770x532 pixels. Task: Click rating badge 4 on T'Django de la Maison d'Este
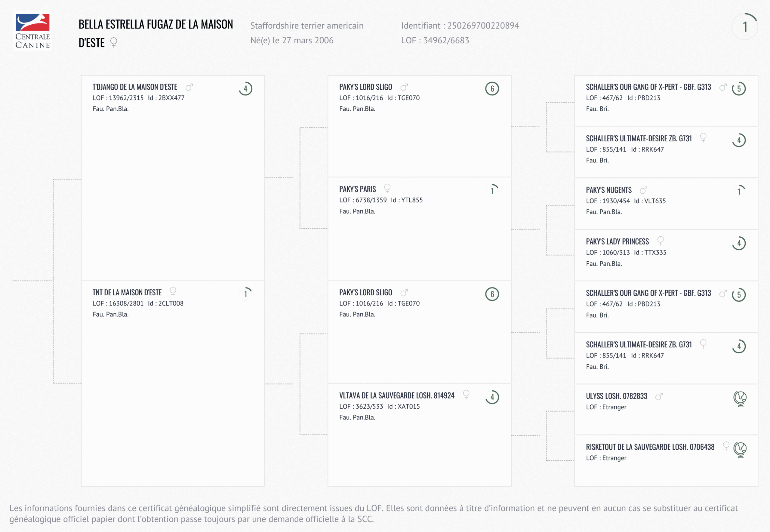(245, 89)
